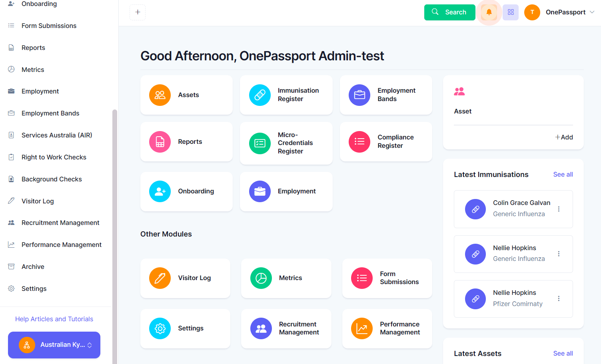
Task: Open Help Articles and Tutorials link
Action: point(54,319)
